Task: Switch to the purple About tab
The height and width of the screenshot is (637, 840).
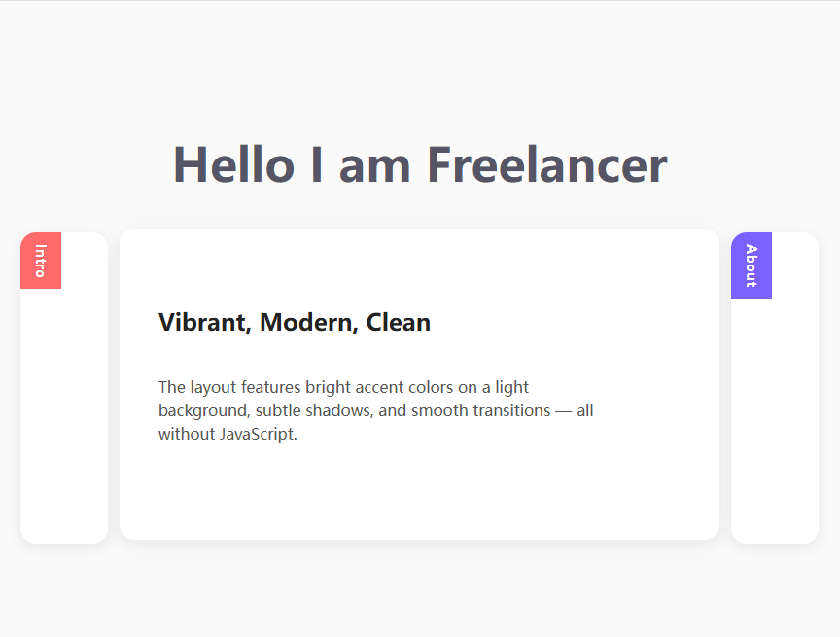Action: (x=751, y=265)
